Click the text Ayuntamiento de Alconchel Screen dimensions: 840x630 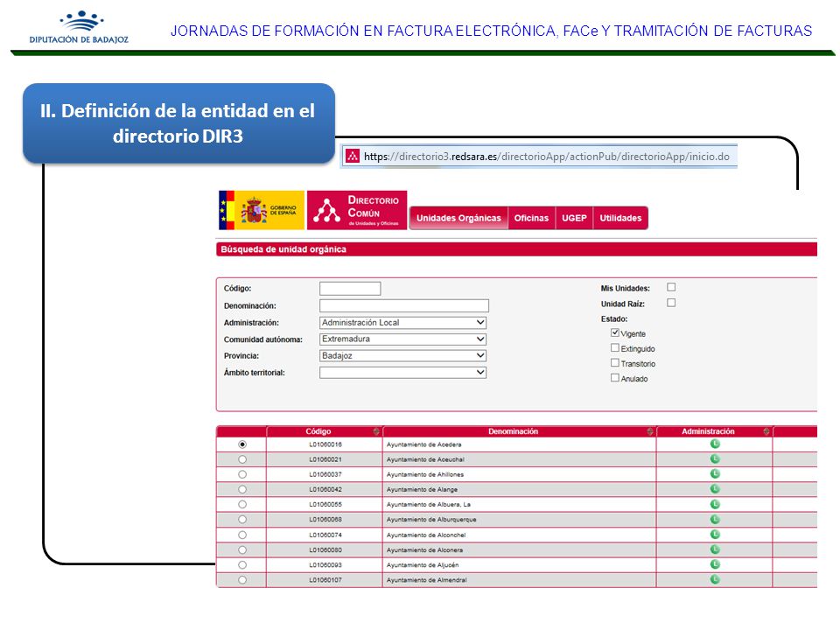[426, 535]
